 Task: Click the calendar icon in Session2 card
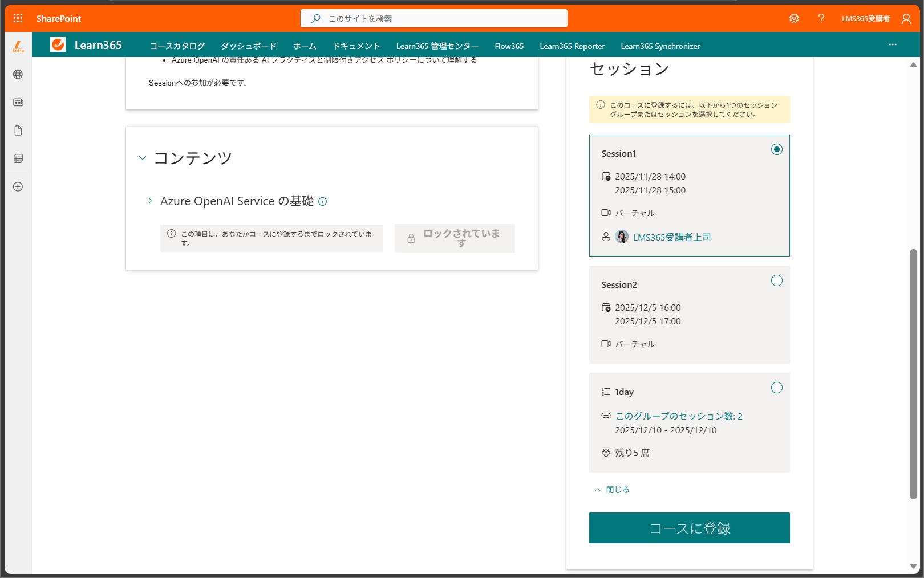tap(606, 308)
